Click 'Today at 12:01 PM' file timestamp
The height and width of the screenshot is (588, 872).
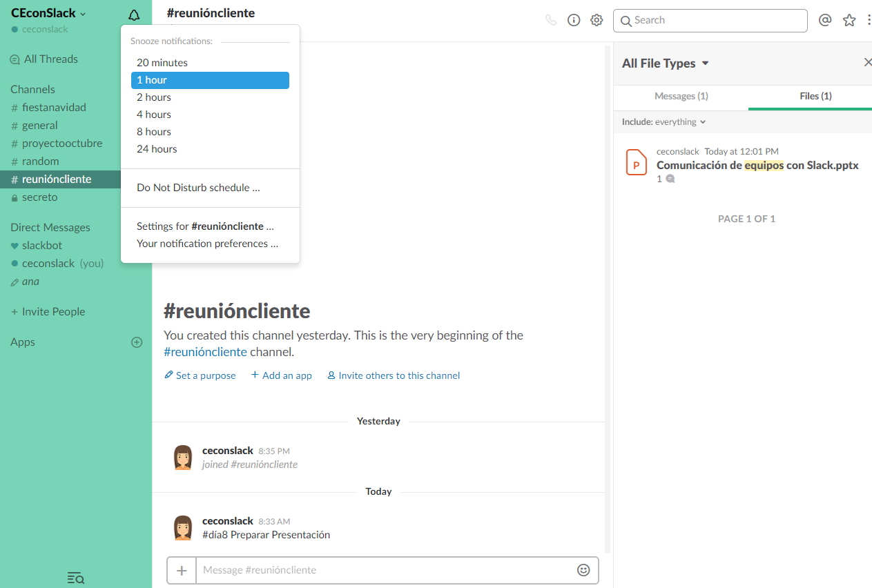[x=742, y=151]
